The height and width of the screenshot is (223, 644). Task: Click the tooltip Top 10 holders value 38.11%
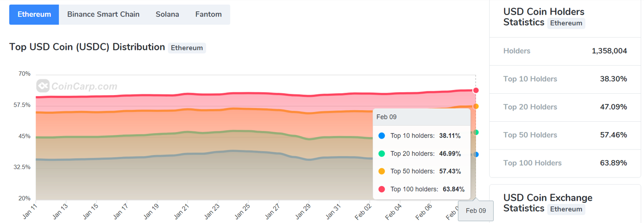click(450, 136)
